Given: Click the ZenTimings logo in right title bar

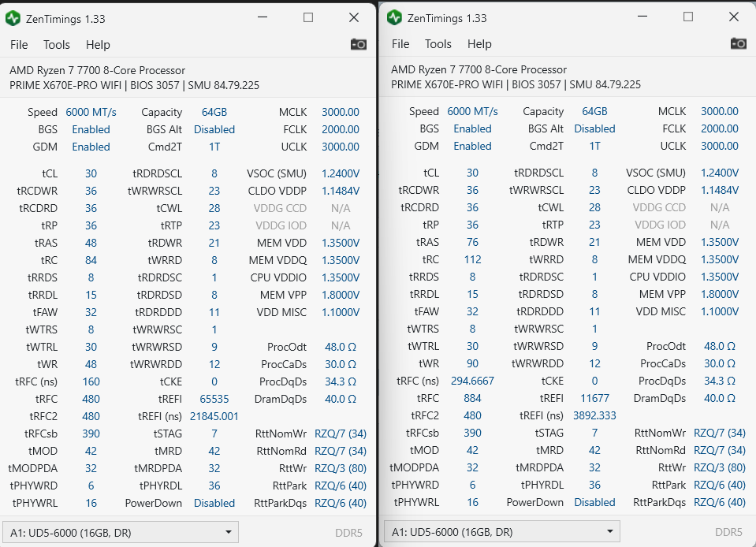Looking at the screenshot, I should pyautogui.click(x=394, y=18).
